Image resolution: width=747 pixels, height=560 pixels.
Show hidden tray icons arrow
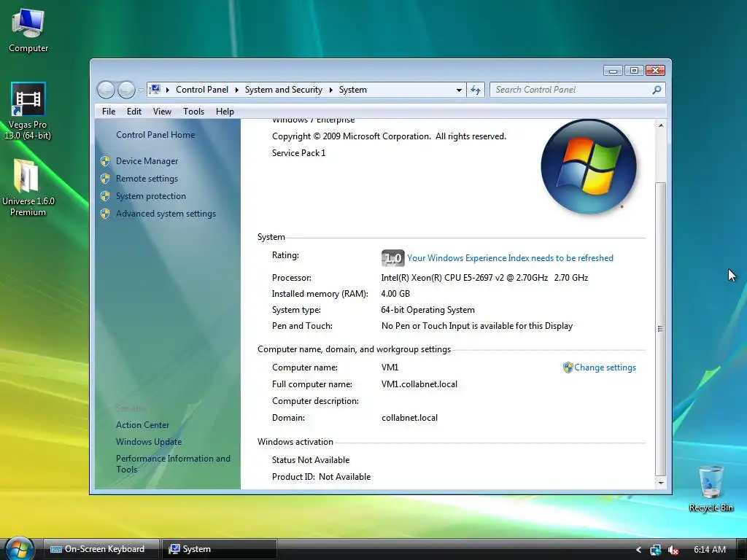[638, 550]
